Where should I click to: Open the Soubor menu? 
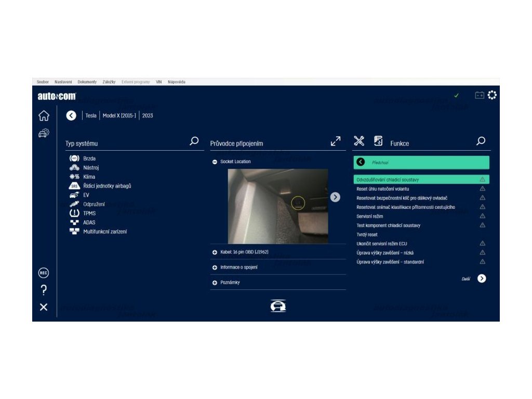(43, 82)
